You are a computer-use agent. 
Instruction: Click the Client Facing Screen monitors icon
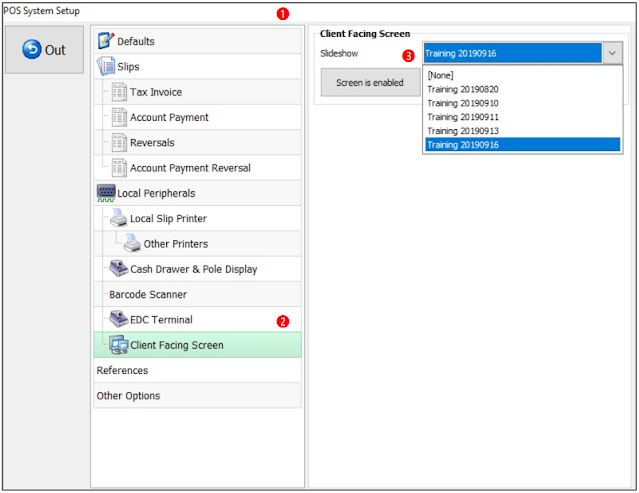[x=119, y=345]
